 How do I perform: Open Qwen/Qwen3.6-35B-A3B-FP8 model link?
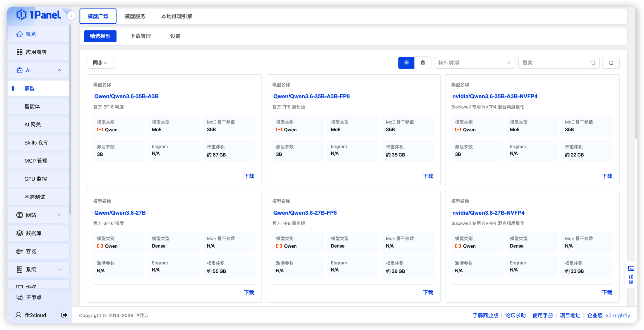coord(311,96)
